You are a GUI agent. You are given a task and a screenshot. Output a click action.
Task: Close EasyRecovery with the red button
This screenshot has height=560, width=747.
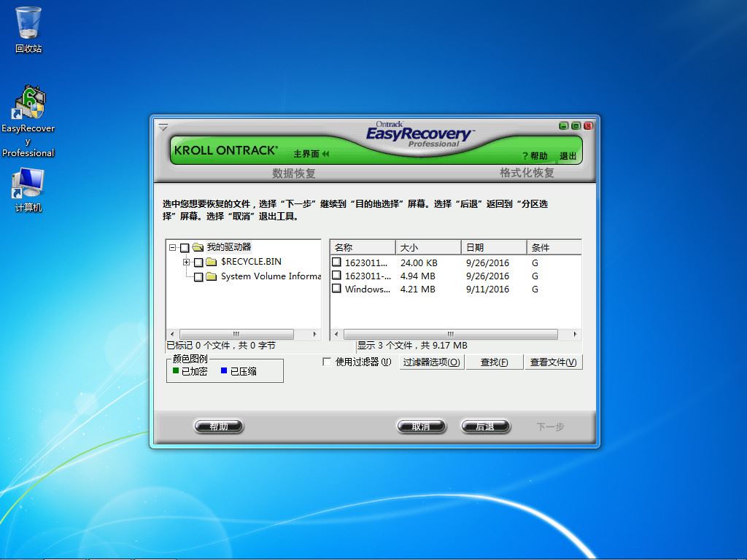[588, 125]
